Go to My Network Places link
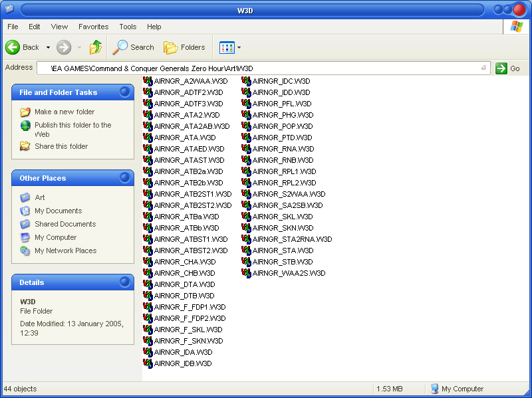The height and width of the screenshot is (398, 532). coord(65,250)
